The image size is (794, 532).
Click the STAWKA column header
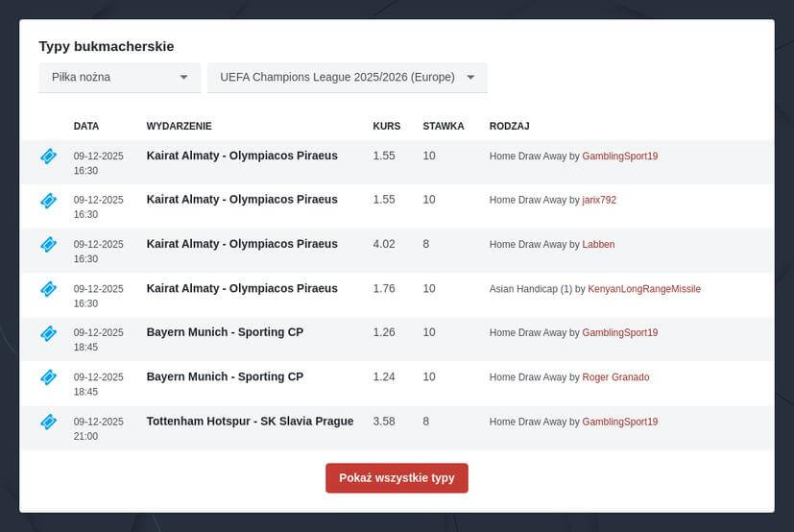443,126
